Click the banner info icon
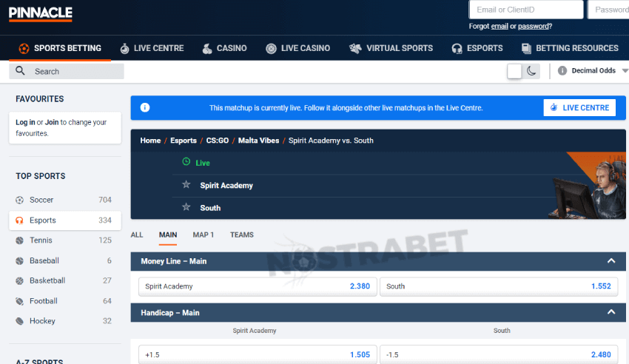The image size is (629, 364). (145, 107)
